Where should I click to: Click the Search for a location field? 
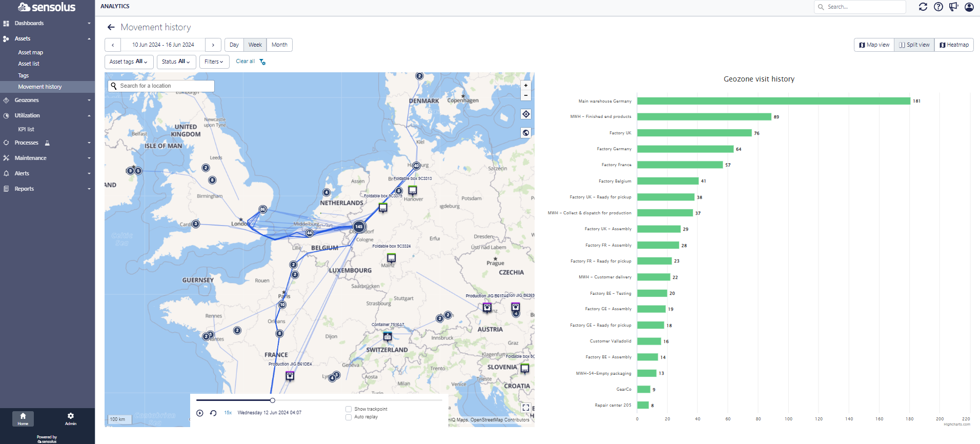pyautogui.click(x=161, y=86)
